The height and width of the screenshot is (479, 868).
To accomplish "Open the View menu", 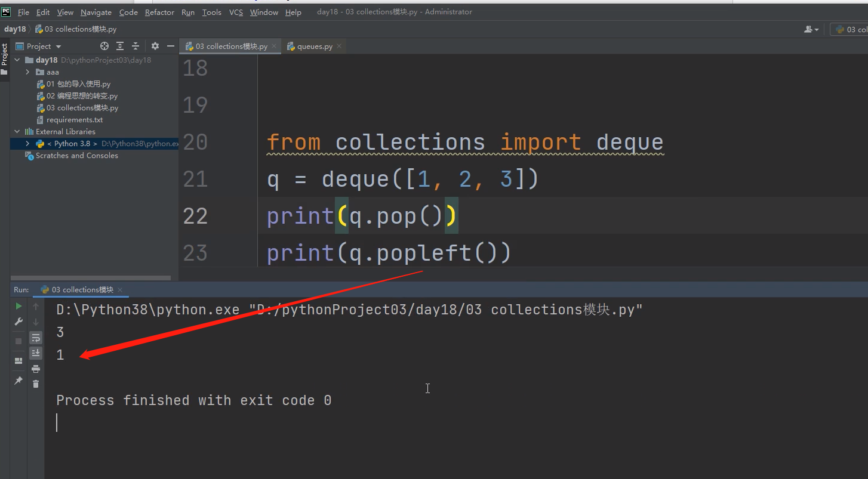I will [65, 12].
